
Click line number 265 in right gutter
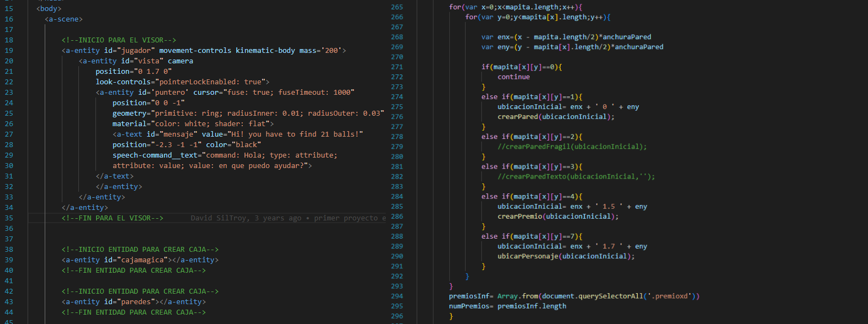tap(397, 7)
